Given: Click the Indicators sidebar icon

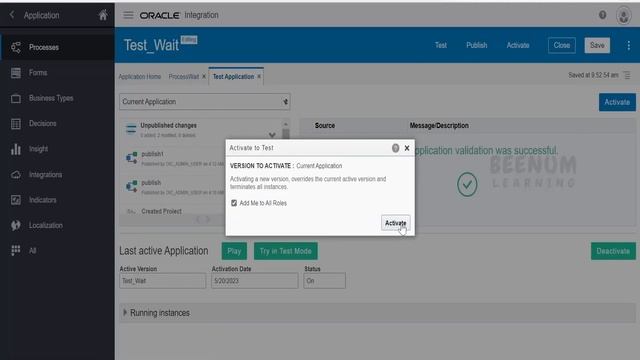Looking at the screenshot, I should 16,200.
